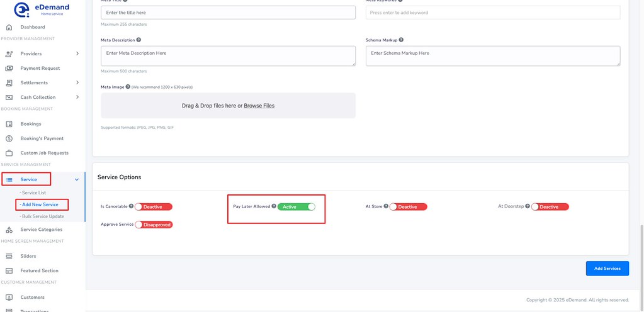Open Bulk Service Update submenu item
Image resolution: width=644 pixels, height=312 pixels.
(x=42, y=216)
